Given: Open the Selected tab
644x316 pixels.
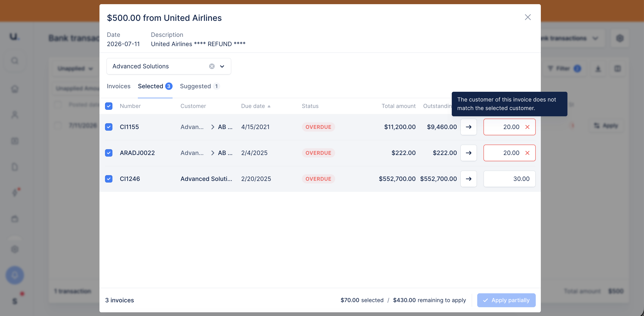Looking at the screenshot, I should [x=155, y=86].
